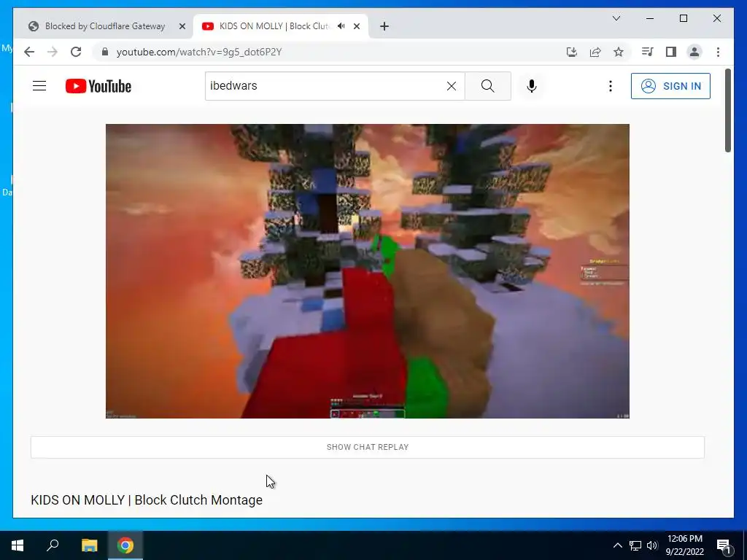Open the volume control in the tray

pos(652,545)
